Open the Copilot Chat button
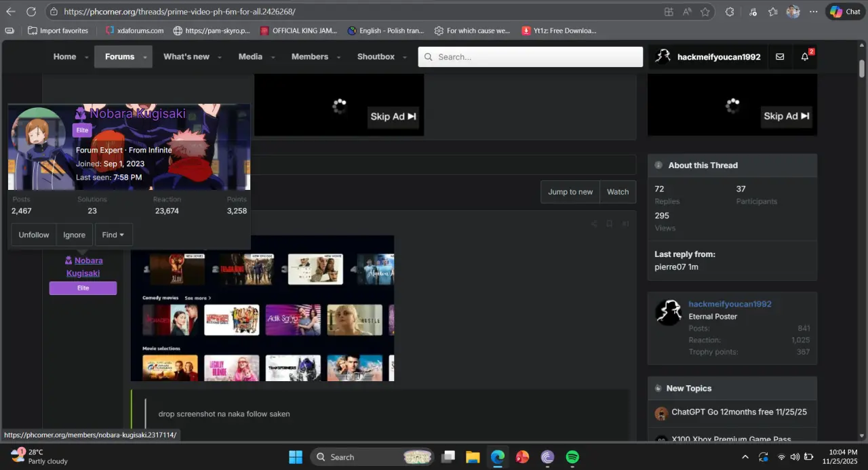This screenshot has width=868, height=470. [845, 12]
